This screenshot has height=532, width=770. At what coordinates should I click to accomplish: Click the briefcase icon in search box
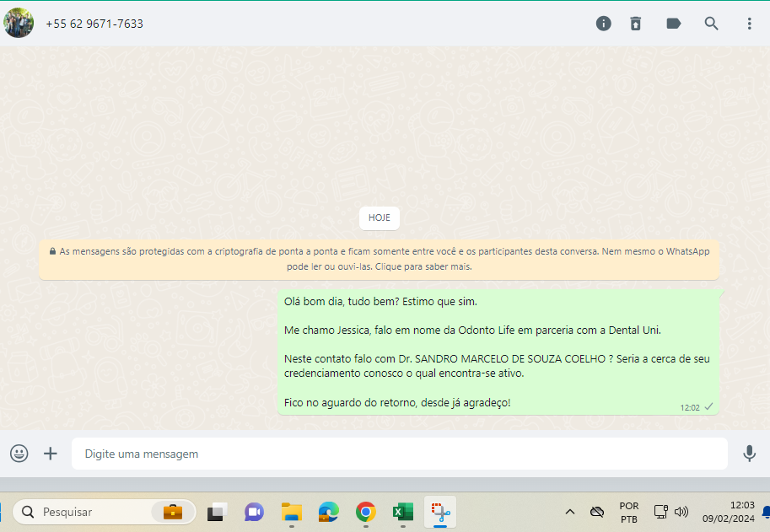173,512
